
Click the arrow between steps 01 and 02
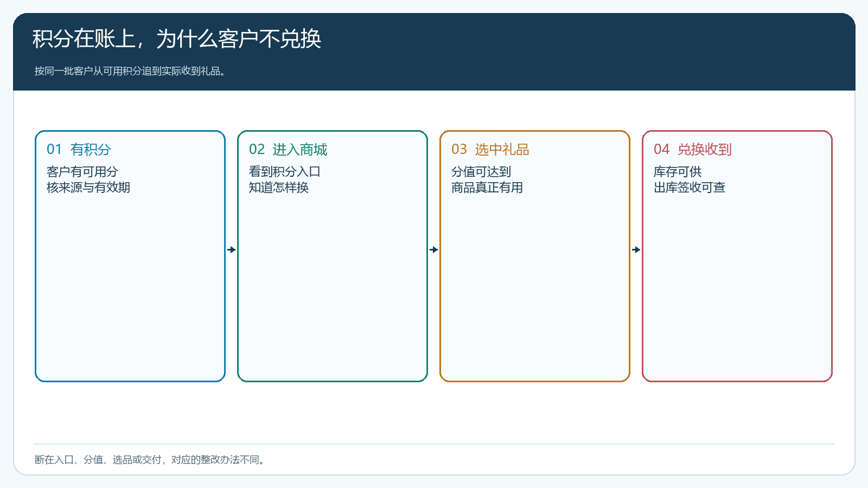[232, 250]
